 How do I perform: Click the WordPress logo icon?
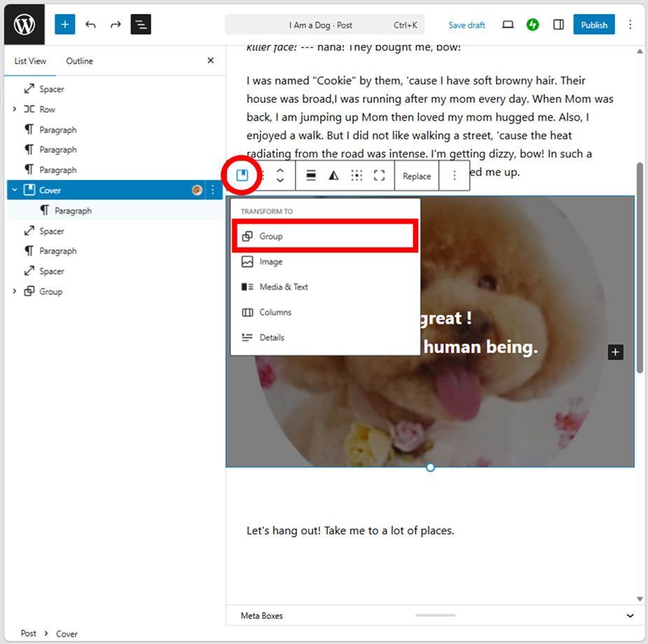coord(25,25)
